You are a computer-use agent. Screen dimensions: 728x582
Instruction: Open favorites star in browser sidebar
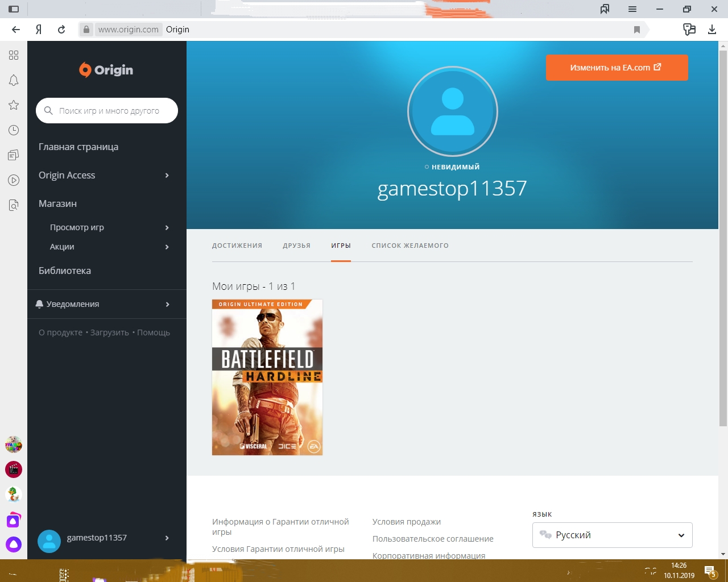(x=14, y=105)
